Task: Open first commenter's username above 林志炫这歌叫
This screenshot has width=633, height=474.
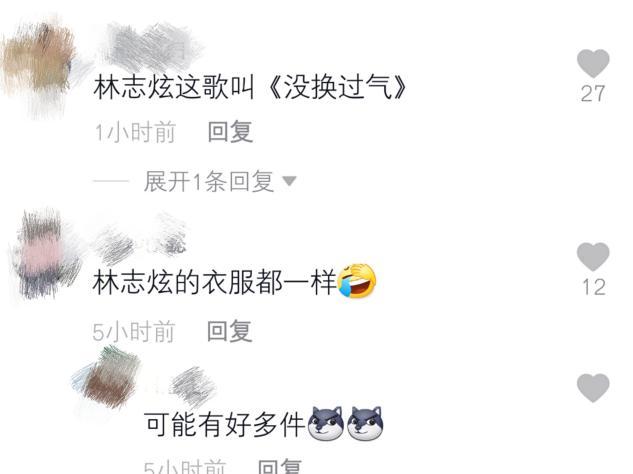Action: click(151, 46)
